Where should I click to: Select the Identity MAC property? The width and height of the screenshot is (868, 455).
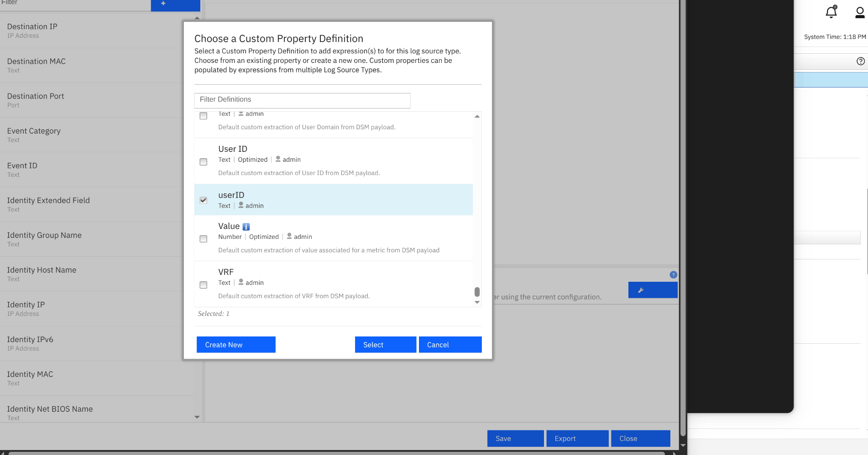(96, 378)
